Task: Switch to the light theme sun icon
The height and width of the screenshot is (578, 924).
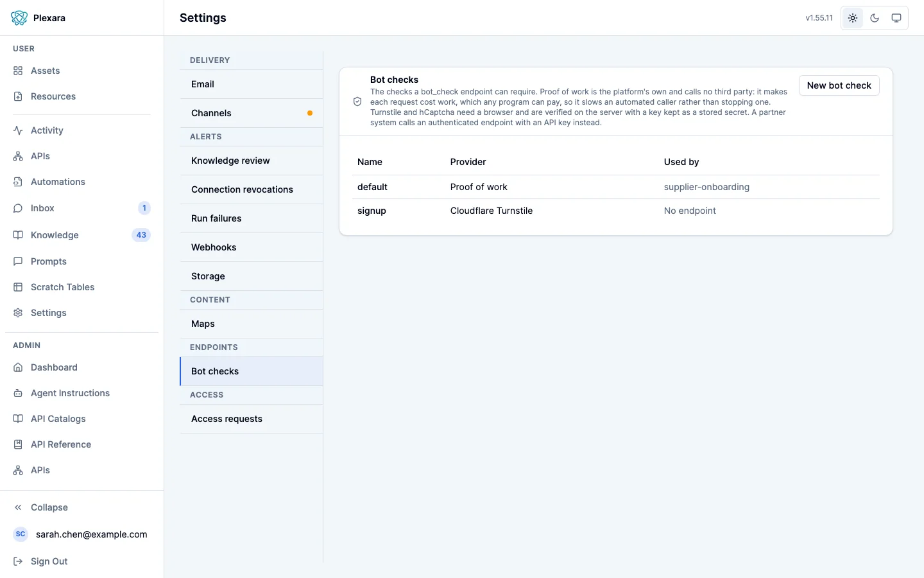Action: (853, 18)
